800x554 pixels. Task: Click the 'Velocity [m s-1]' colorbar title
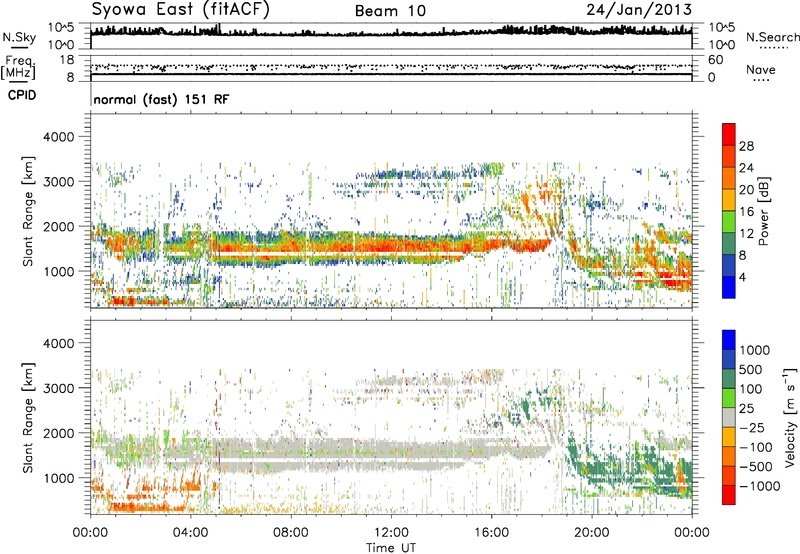790,417
